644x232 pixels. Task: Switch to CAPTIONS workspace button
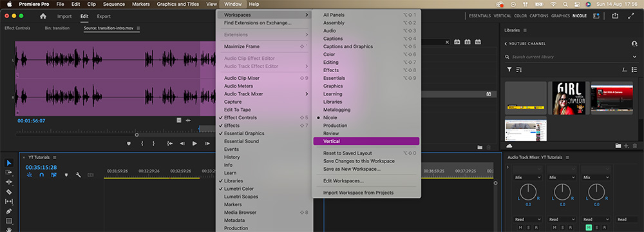click(x=539, y=16)
